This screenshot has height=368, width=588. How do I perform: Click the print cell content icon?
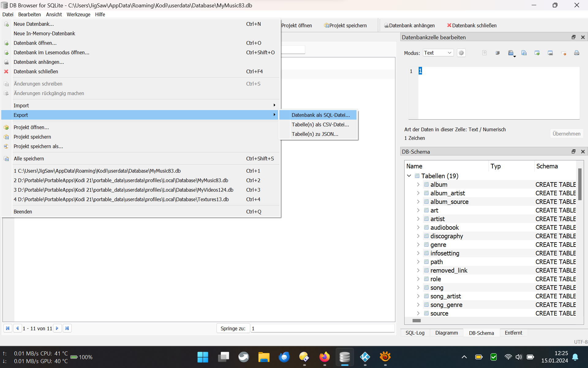pyautogui.click(x=577, y=53)
